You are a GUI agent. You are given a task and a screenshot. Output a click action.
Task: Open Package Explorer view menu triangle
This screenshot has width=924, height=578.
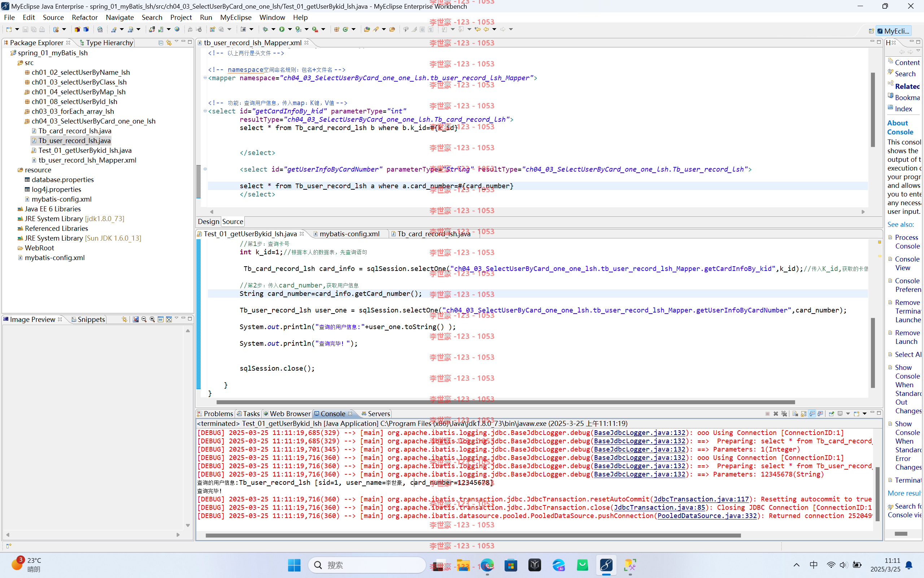(176, 42)
